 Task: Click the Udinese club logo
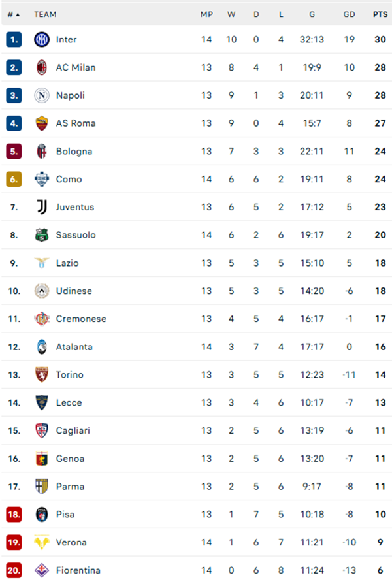(41, 291)
